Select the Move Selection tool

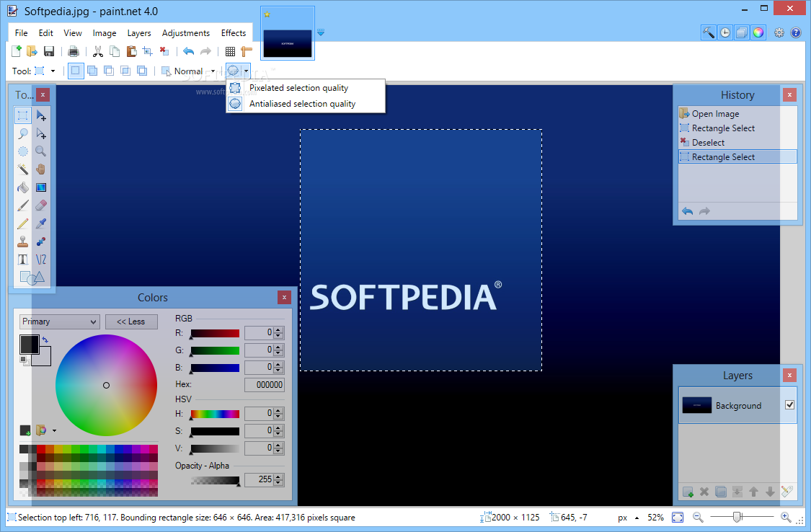(x=41, y=133)
